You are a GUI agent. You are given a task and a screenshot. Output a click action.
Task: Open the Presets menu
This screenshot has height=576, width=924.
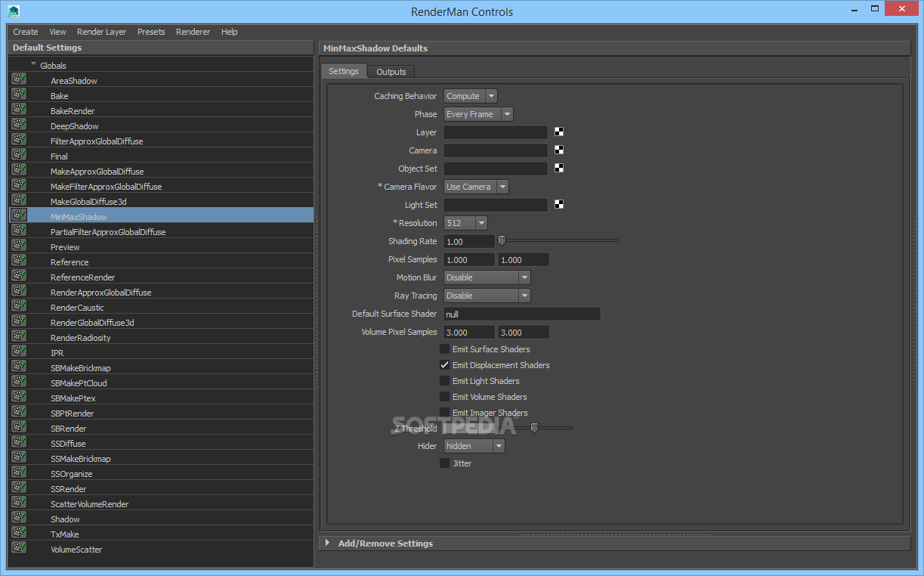[x=151, y=32]
